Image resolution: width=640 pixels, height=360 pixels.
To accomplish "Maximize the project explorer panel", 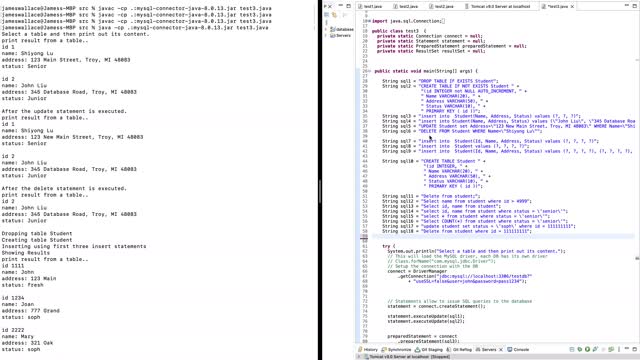I will 348,6.
